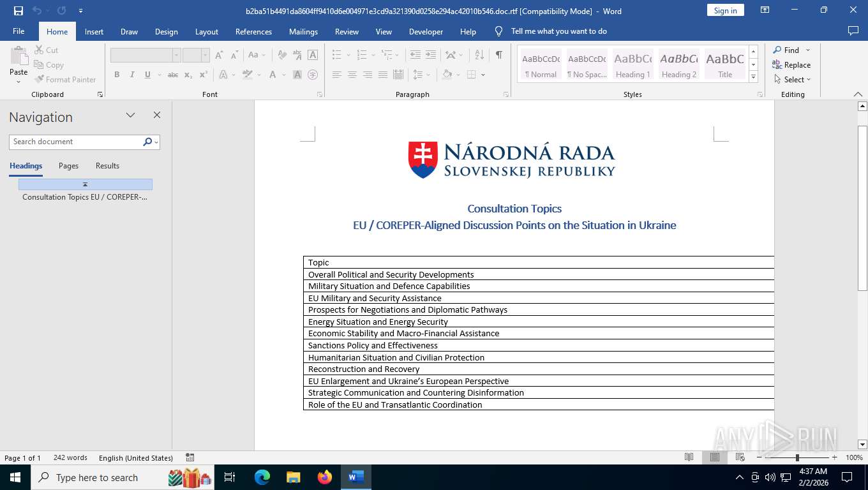Apply the Title style
Screen dimensions: 868x490
click(724, 64)
